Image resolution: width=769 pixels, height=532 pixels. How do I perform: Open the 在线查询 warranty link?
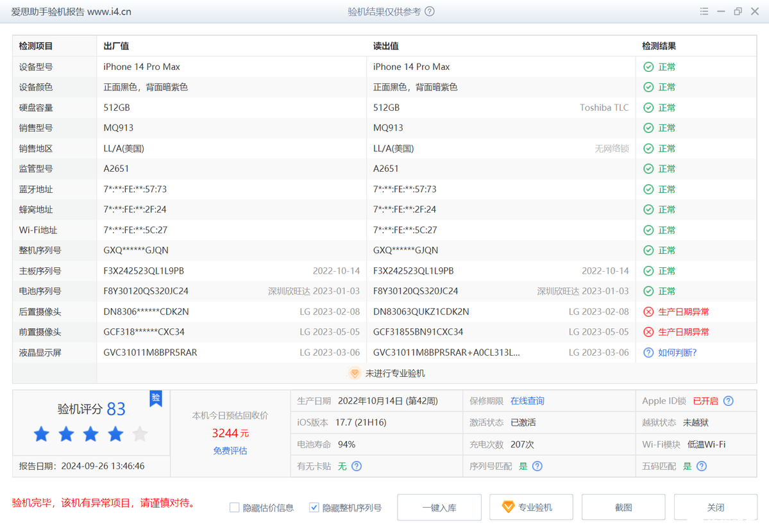point(527,401)
